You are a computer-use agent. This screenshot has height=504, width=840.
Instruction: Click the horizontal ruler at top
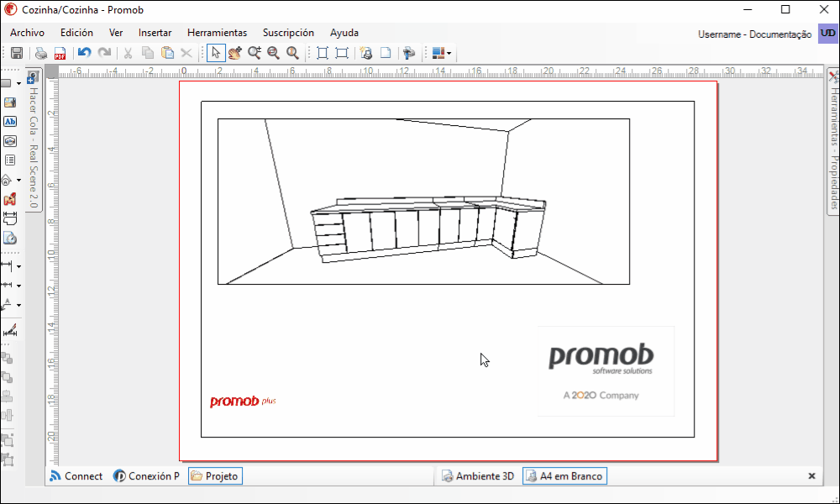tap(441, 71)
